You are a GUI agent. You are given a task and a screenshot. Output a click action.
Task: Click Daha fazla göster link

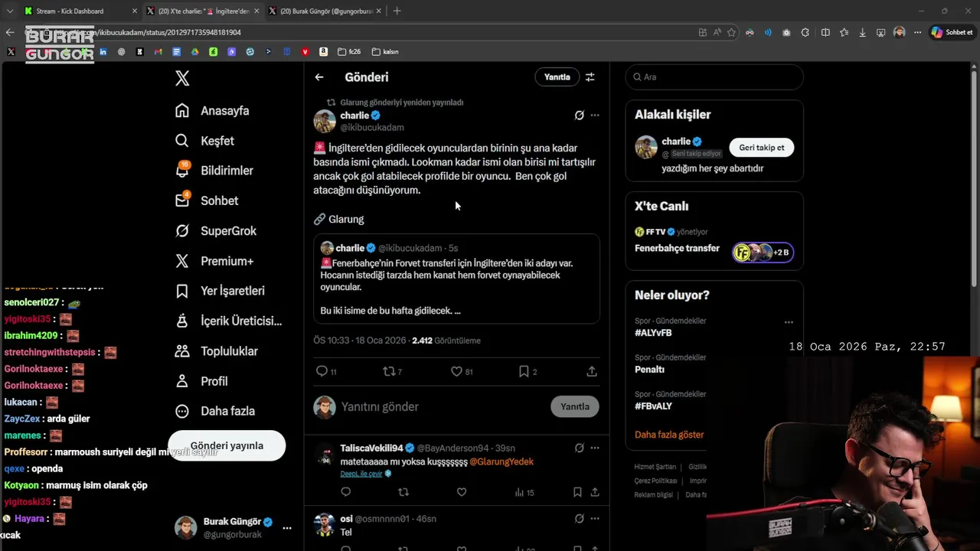(x=669, y=435)
